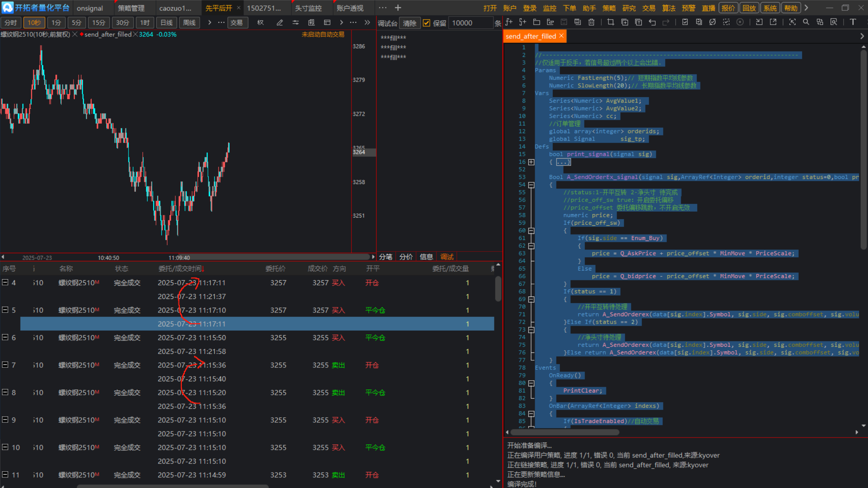Switch chart period to 30分
868x488 pixels.
[x=122, y=23]
